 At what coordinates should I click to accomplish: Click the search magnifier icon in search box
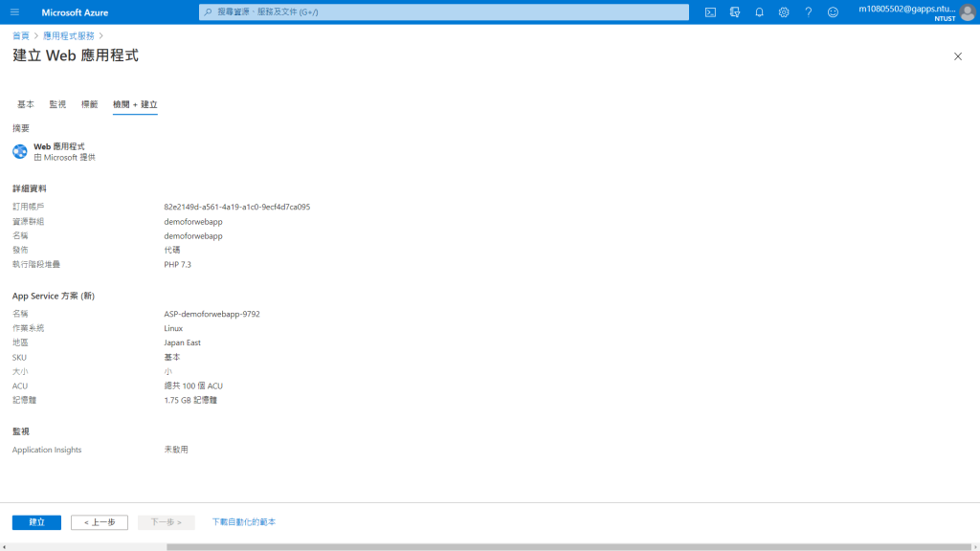208,11
